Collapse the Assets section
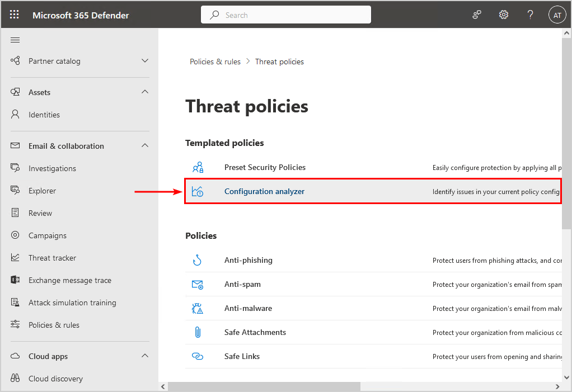The image size is (572, 392). pos(145,92)
